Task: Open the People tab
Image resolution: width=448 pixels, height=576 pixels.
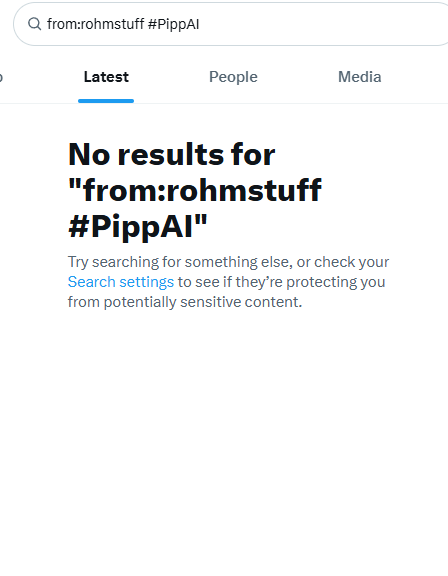Action: click(x=233, y=77)
